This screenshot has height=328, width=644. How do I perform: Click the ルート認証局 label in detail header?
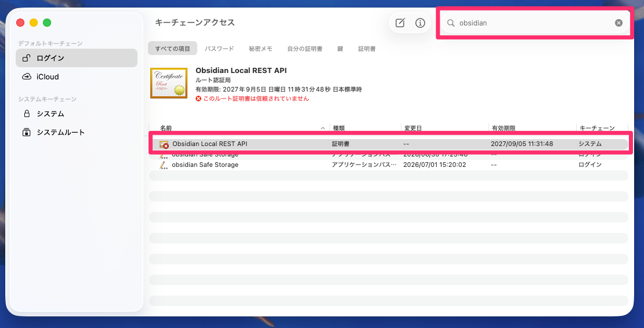[x=213, y=80]
